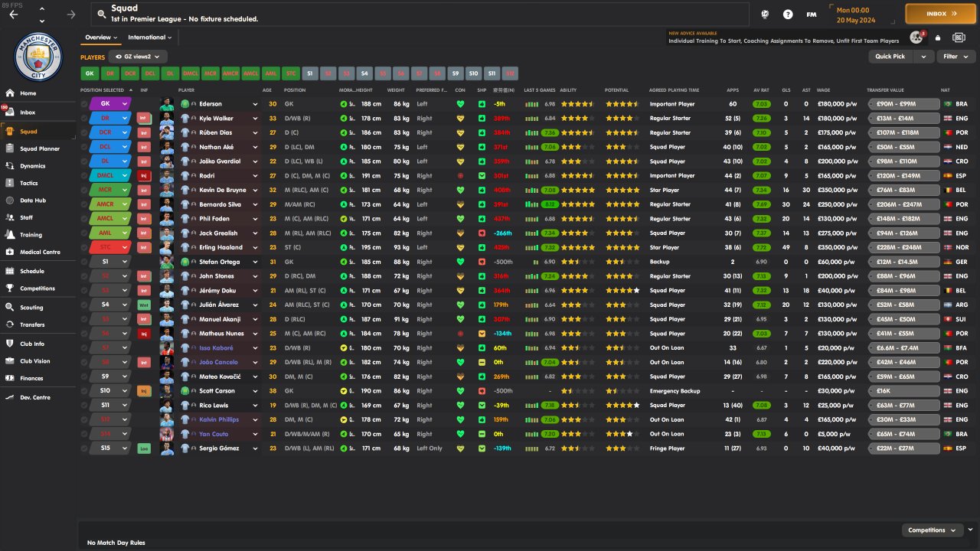Expand the chevron next to Julián Álvarez
This screenshot has height=551, width=980.
click(x=256, y=305)
